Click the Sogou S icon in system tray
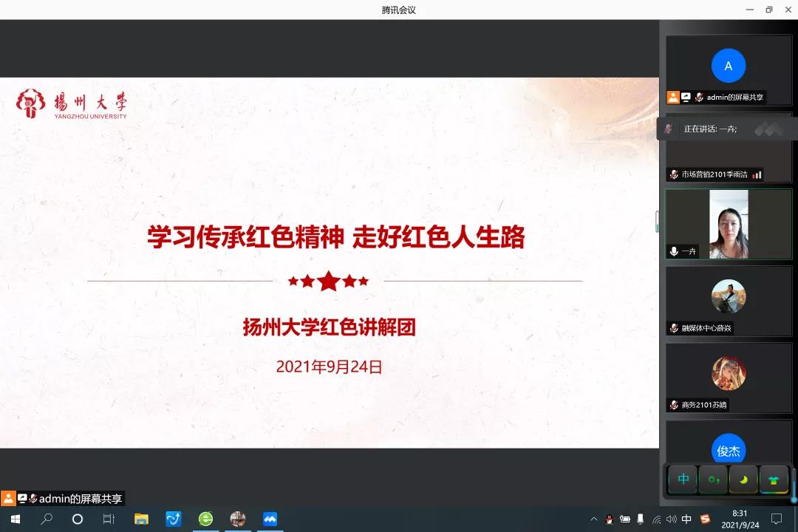This screenshot has width=798, height=532. (x=705, y=519)
